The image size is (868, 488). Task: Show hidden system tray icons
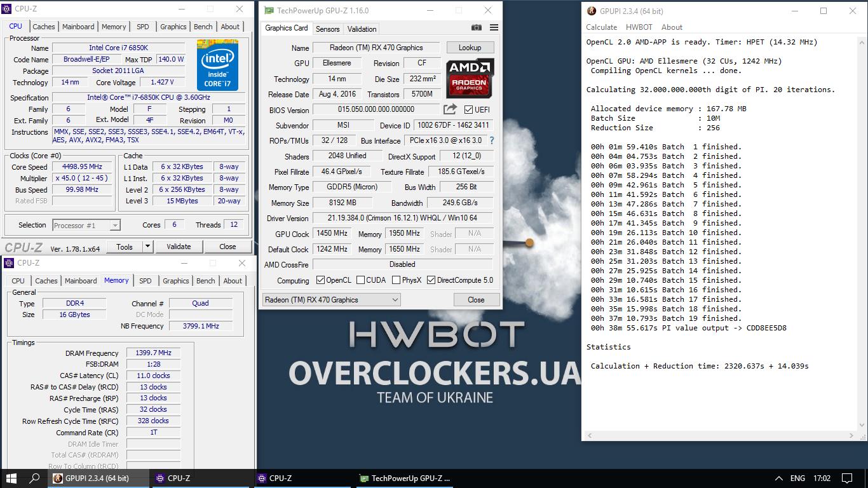pos(779,478)
